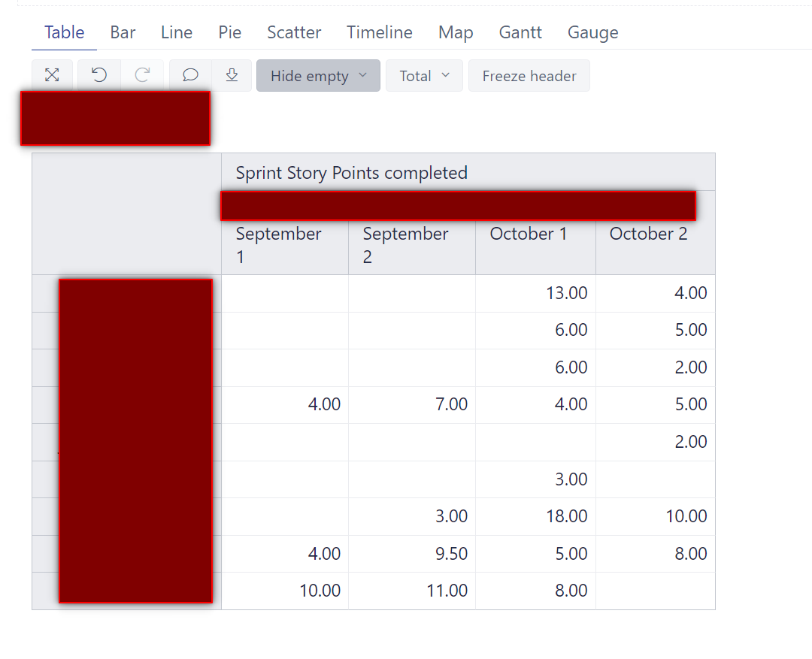Click the 10.00 cell under October 2

point(655,516)
